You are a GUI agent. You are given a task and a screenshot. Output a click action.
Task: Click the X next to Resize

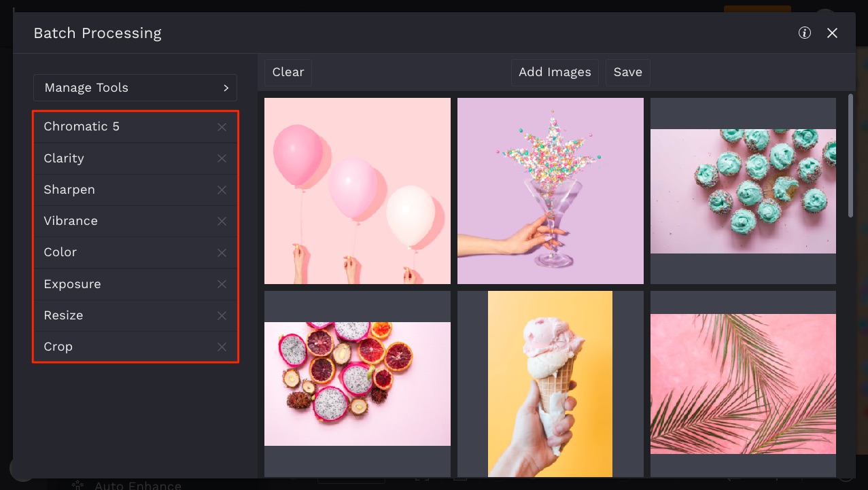tap(222, 316)
